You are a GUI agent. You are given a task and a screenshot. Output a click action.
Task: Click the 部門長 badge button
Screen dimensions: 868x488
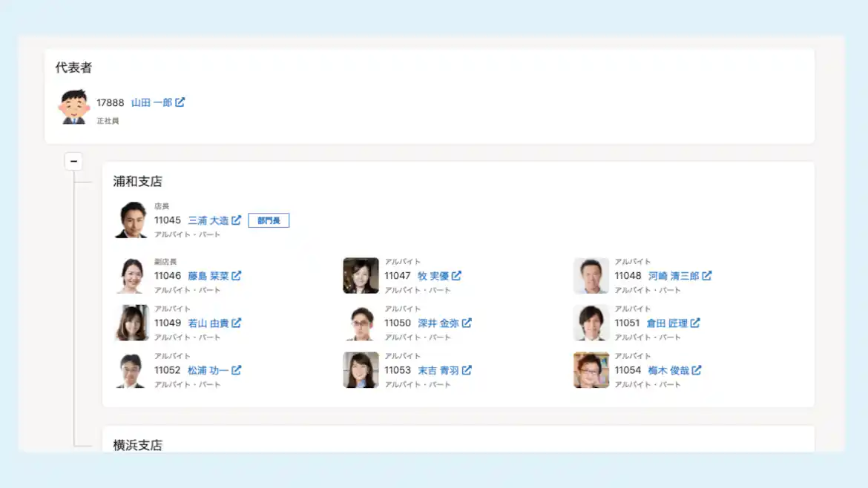coord(269,220)
